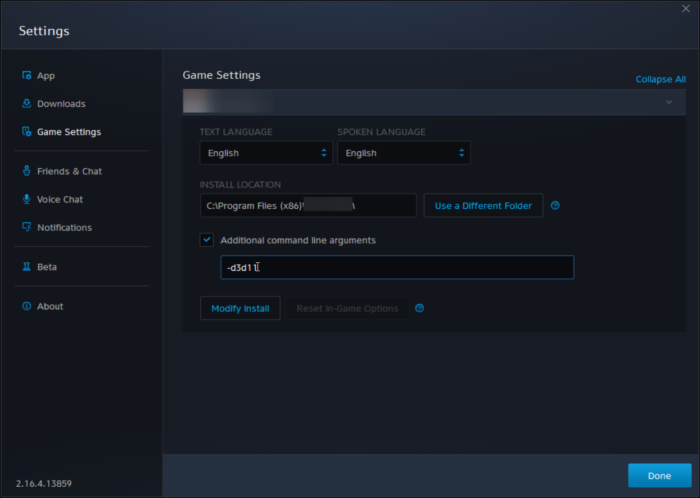Open the Spoken Language dropdown
The image size is (700, 498).
click(x=404, y=153)
